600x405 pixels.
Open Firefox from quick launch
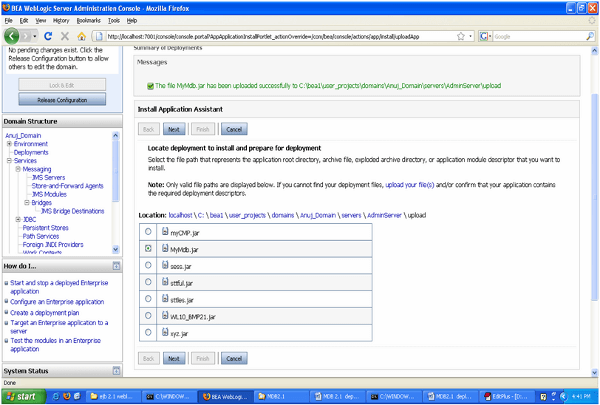coord(67,397)
